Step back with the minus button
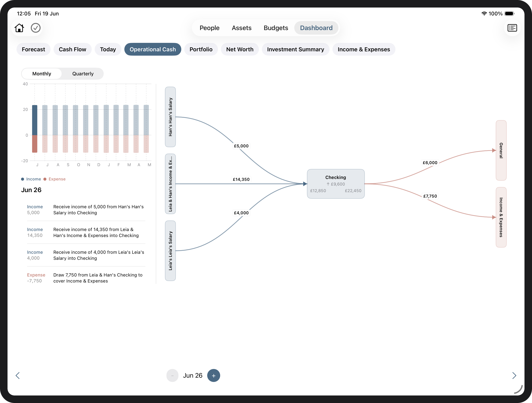532x403 pixels. pos(172,375)
